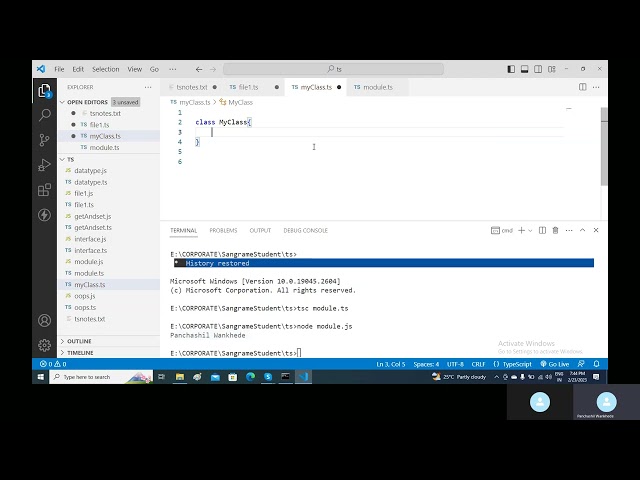Open oops.ts in the file tree
The width and height of the screenshot is (640, 480).
click(109, 307)
